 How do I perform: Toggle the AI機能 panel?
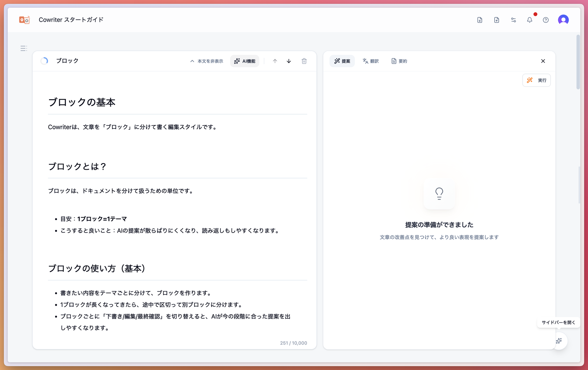click(244, 61)
